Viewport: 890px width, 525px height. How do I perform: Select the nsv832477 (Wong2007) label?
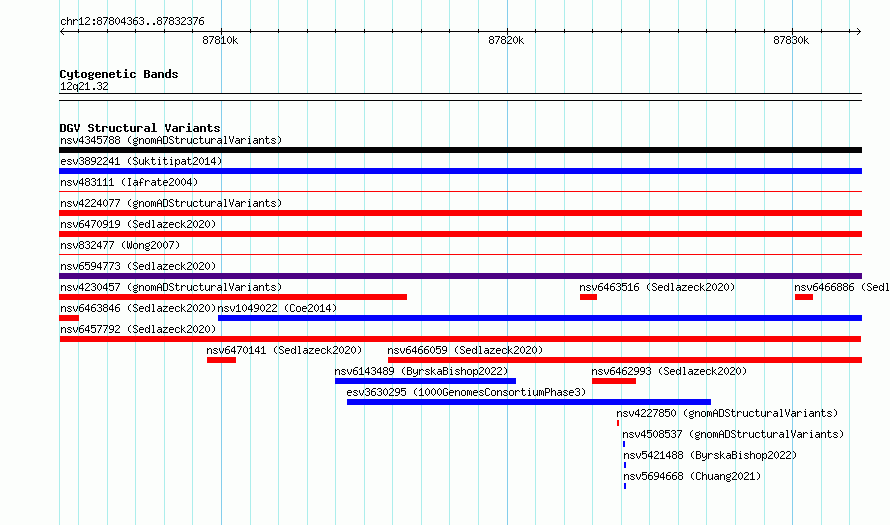pos(120,245)
